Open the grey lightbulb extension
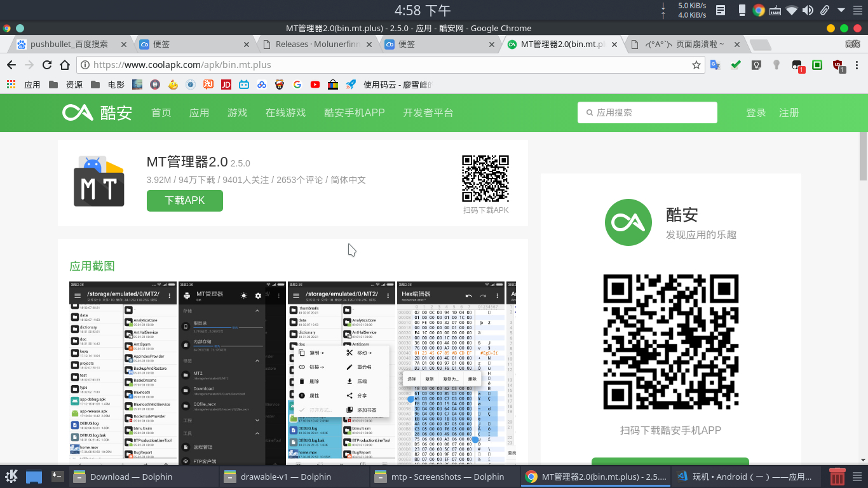Screen dimensions: 868x488 (x=776, y=65)
